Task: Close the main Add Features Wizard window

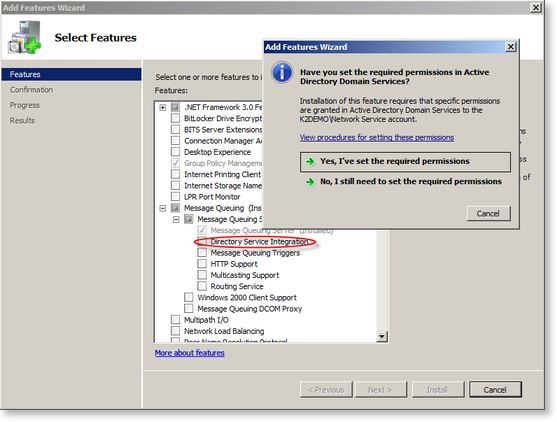Action: point(536,7)
